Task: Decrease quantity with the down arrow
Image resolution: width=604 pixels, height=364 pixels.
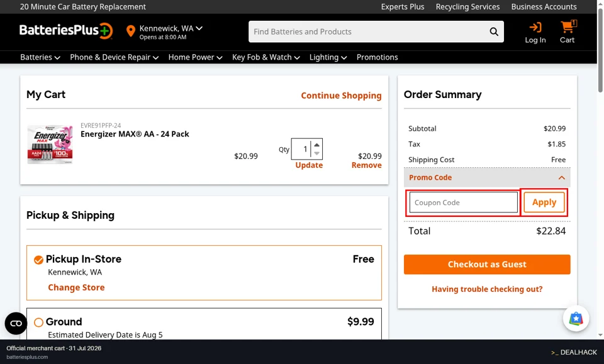Action: pos(316,153)
